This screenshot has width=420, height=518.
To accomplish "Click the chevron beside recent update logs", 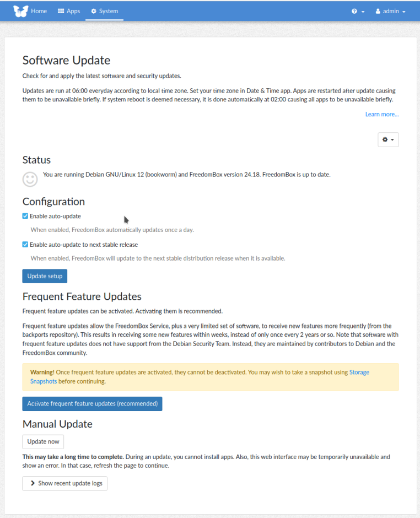I will pyautogui.click(x=33, y=483).
